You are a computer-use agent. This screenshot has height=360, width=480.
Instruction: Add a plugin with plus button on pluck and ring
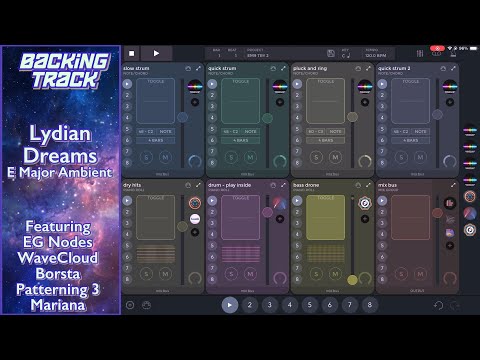point(365,102)
